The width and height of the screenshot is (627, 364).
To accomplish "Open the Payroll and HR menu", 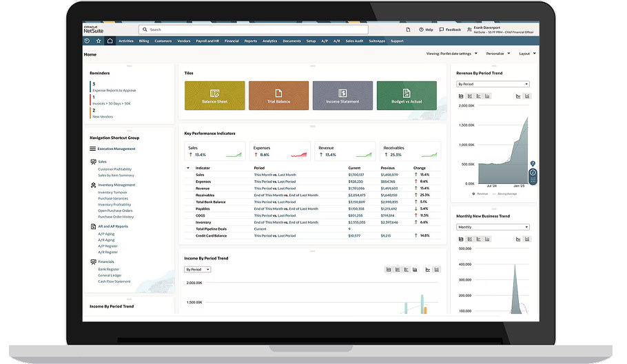I will [207, 41].
